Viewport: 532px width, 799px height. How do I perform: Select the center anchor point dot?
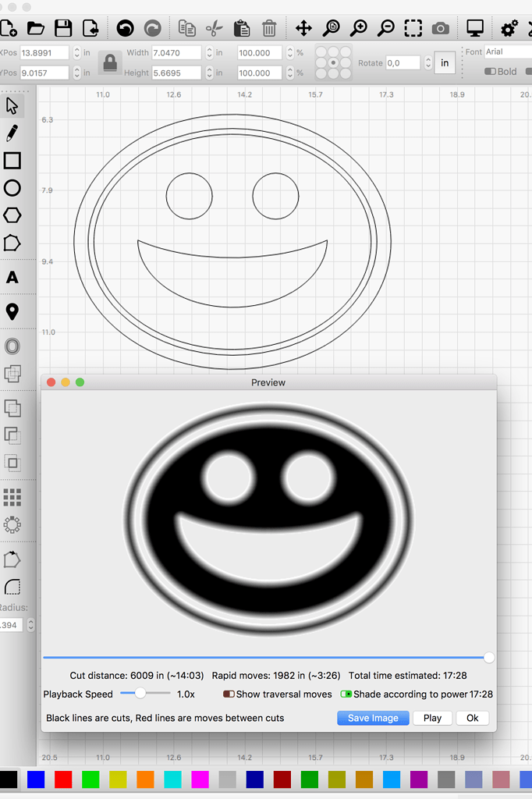[x=333, y=62]
